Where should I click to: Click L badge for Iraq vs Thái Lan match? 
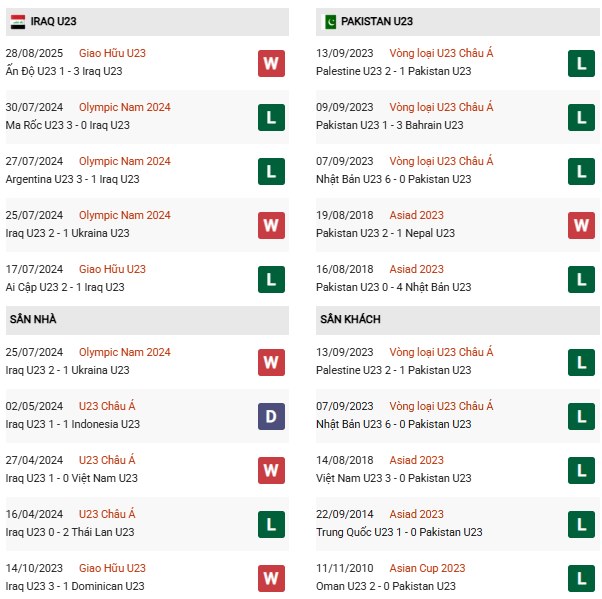tap(271, 524)
